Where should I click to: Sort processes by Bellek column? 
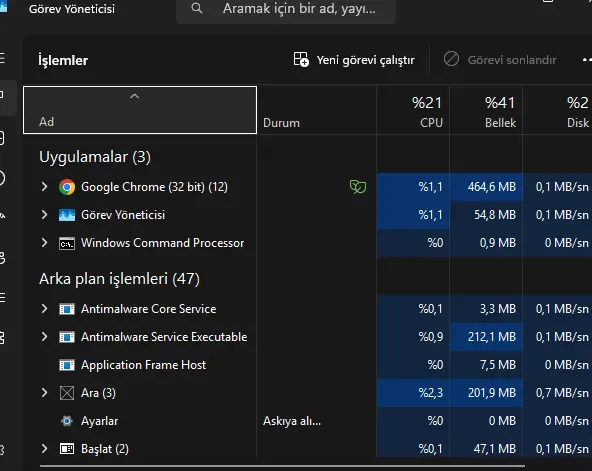click(486, 110)
